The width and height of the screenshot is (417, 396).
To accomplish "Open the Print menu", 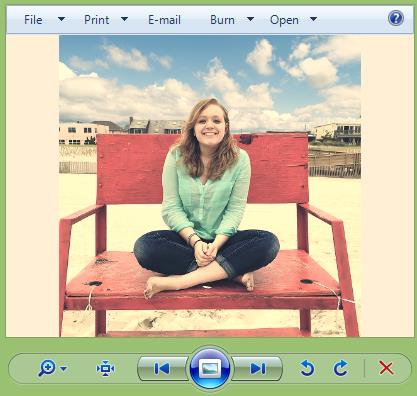I will [x=96, y=20].
